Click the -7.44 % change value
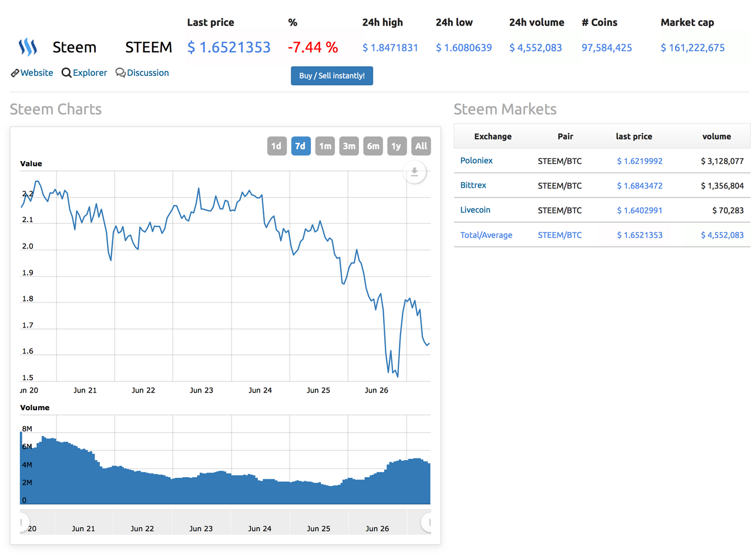752x560 pixels. (313, 47)
